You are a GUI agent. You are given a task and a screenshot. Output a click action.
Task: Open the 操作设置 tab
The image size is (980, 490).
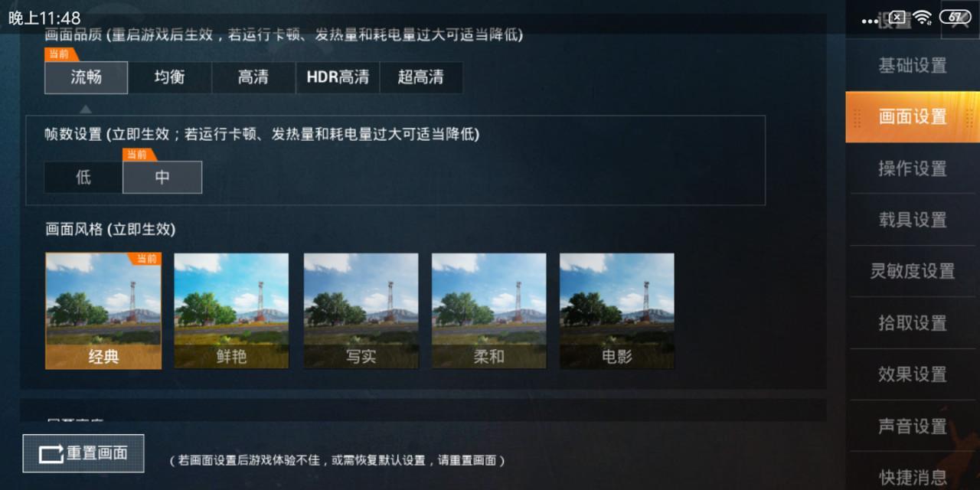913,168
